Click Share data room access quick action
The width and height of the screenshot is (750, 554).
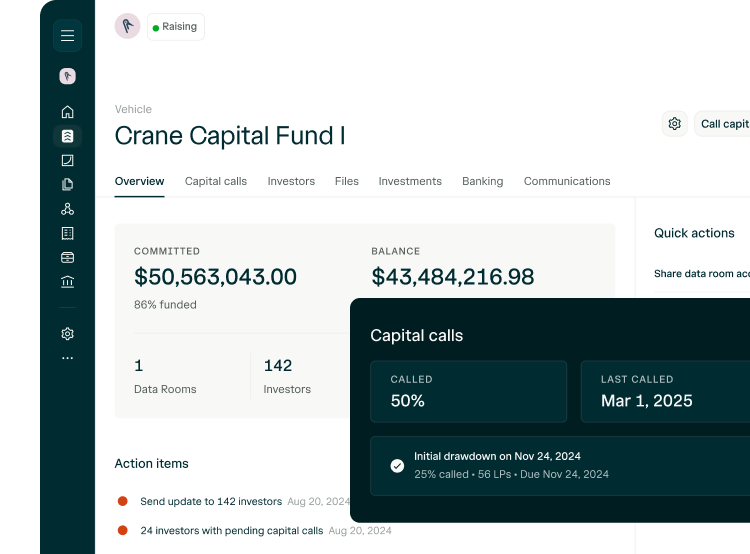tap(701, 274)
